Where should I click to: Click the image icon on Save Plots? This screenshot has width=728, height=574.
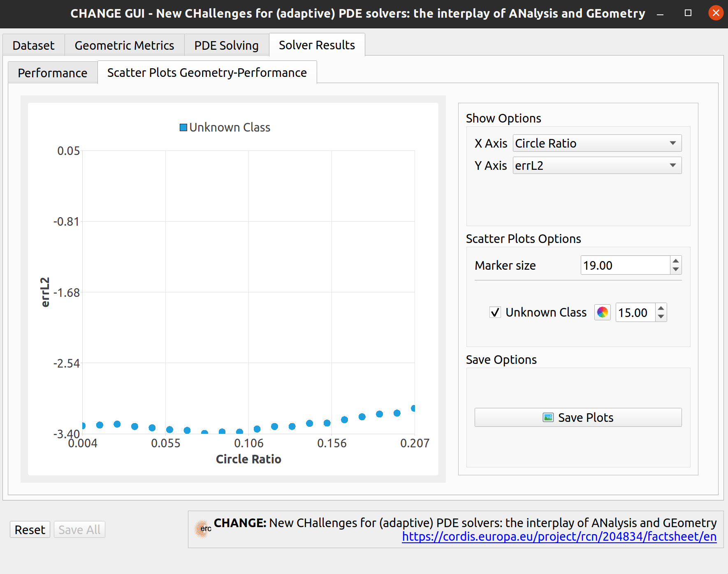tap(548, 418)
